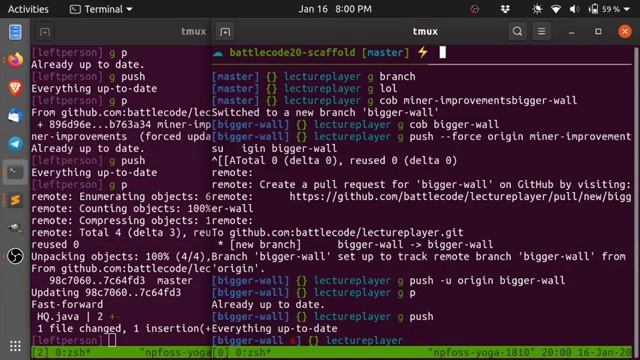Open the GIMP icon in the dock
This screenshot has width=640, height=360.
15,228
